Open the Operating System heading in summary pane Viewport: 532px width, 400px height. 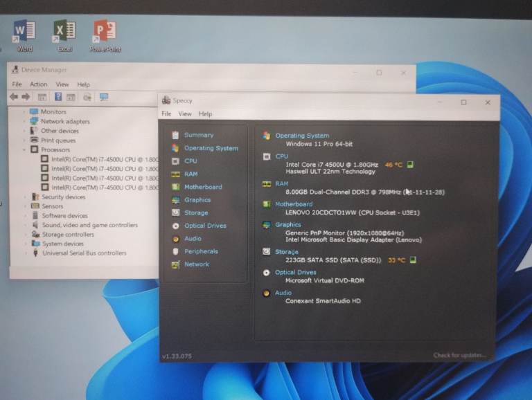coord(302,136)
